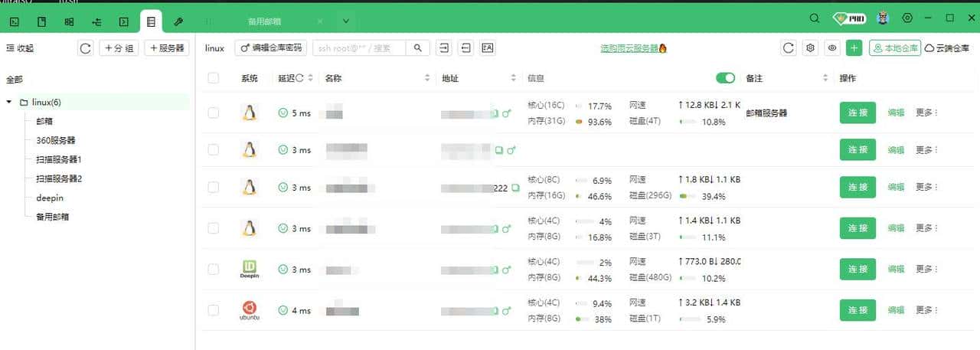Open 选购同云服务器 link
The height and width of the screenshot is (350, 980).
click(632, 48)
